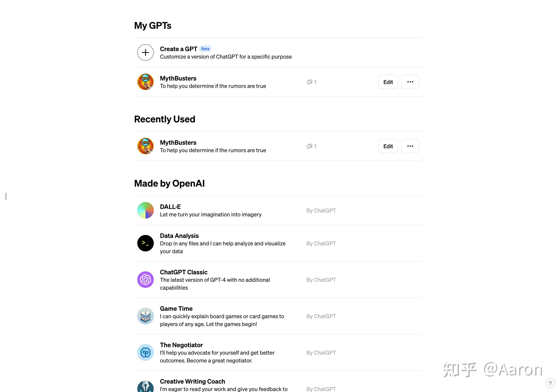Open the Create a GPT link
Viewport: 557px width, 392px height.
[x=178, y=49]
